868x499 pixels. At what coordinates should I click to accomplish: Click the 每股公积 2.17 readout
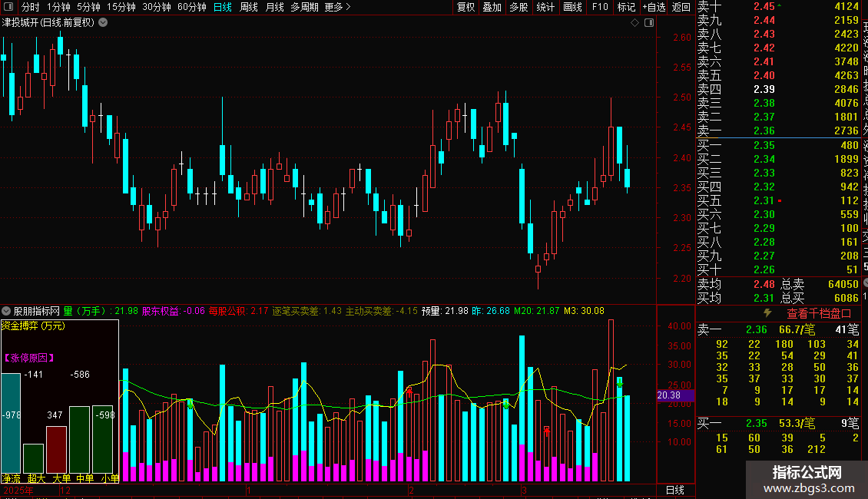point(238,311)
